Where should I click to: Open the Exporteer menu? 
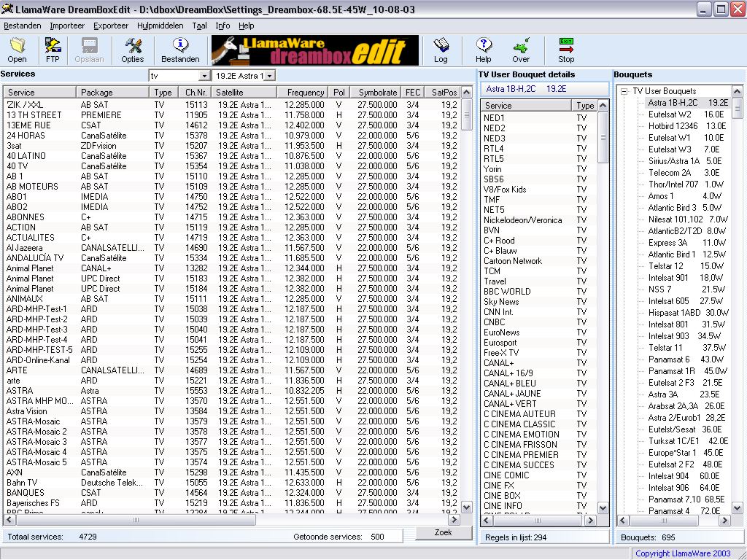(111, 26)
